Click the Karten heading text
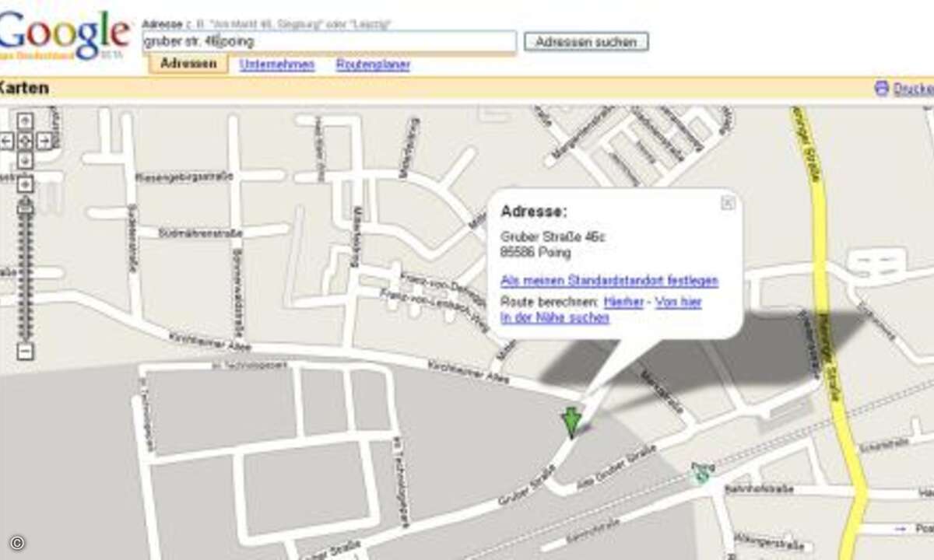This screenshot has width=934, height=560. tap(24, 88)
